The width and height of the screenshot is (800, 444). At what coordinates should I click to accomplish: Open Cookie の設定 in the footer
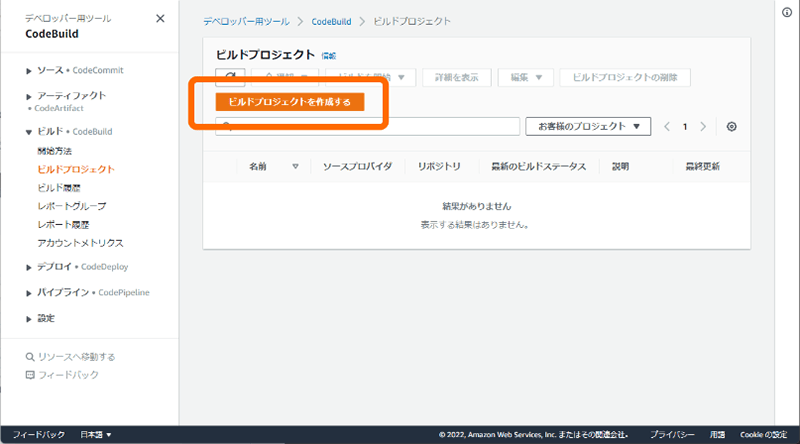click(764, 435)
